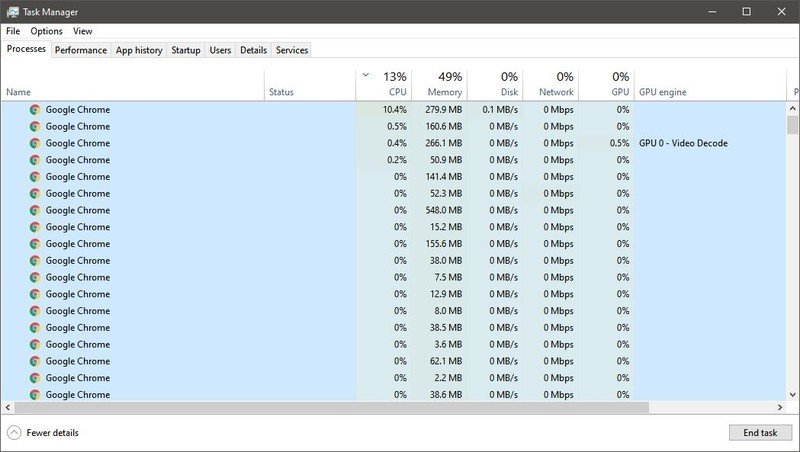Screen dimensions: 800x452
Task: Switch to the Details tab
Action: pos(254,50)
